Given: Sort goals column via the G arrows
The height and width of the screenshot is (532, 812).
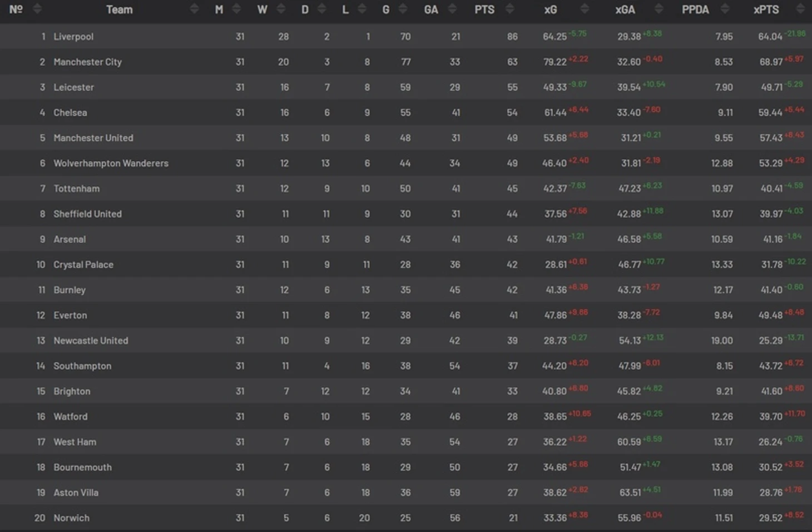Looking at the screenshot, I should [x=403, y=9].
